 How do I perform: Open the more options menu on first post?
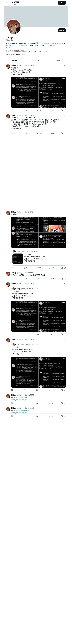click(x=65, y=65)
